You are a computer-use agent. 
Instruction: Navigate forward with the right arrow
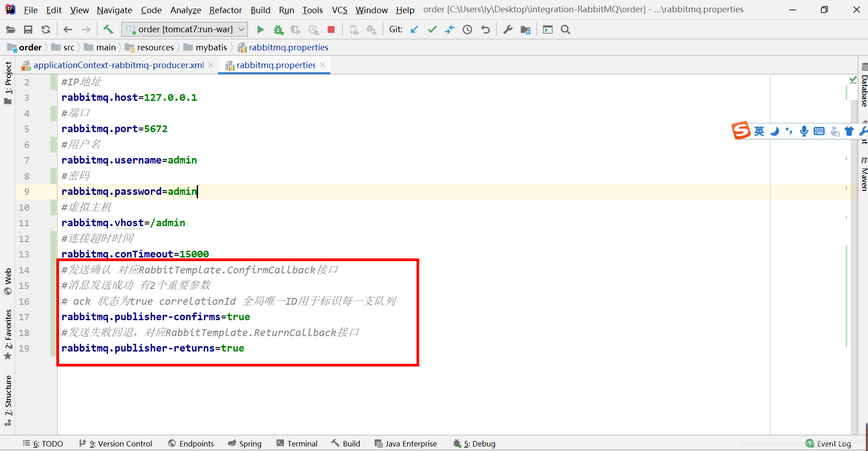(x=86, y=30)
